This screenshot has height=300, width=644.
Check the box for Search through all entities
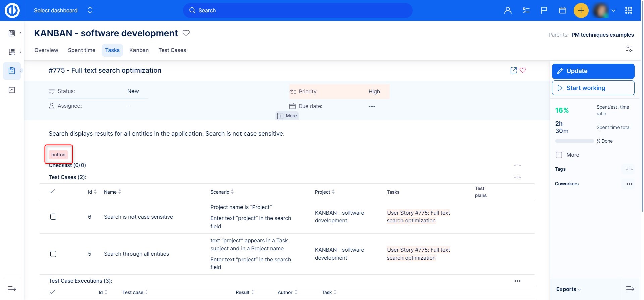coord(53,254)
